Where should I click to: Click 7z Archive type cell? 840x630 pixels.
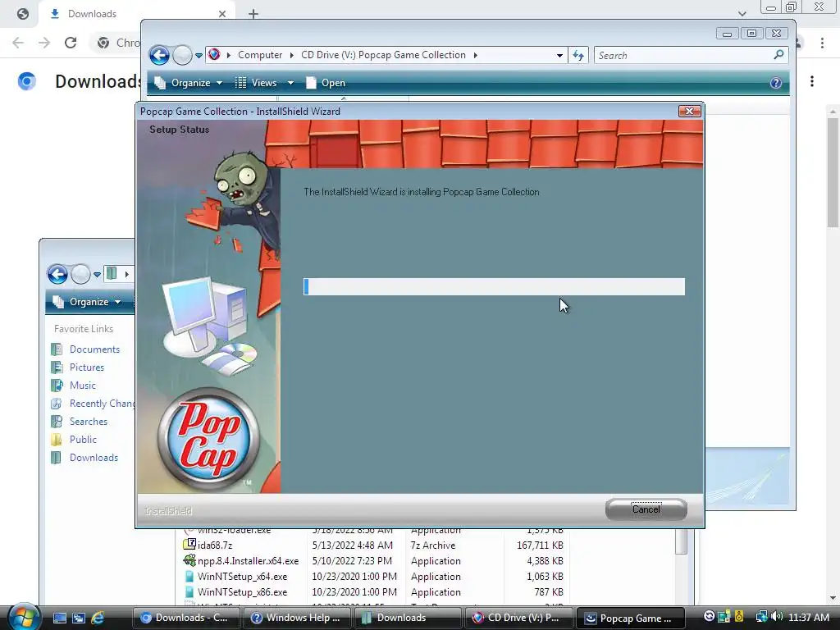point(433,546)
